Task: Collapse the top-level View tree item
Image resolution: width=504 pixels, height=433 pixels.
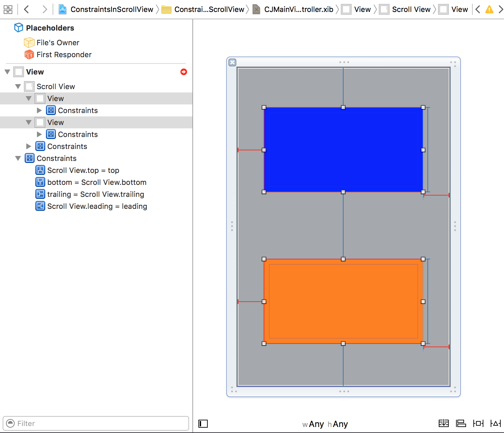Action: 7,72
